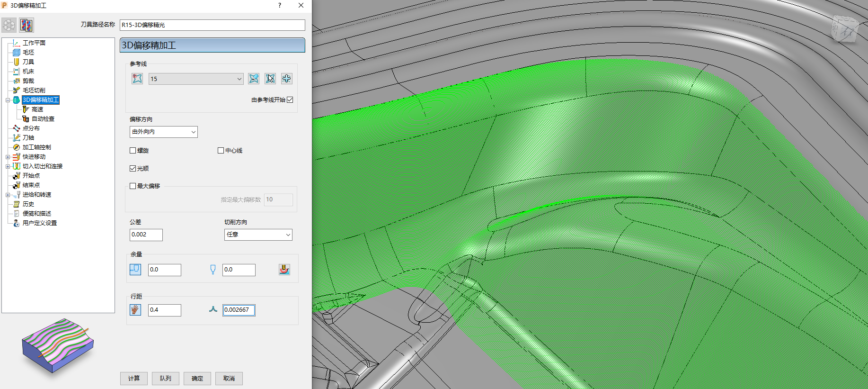Click the component thickness icon in 余量 section

[284, 270]
